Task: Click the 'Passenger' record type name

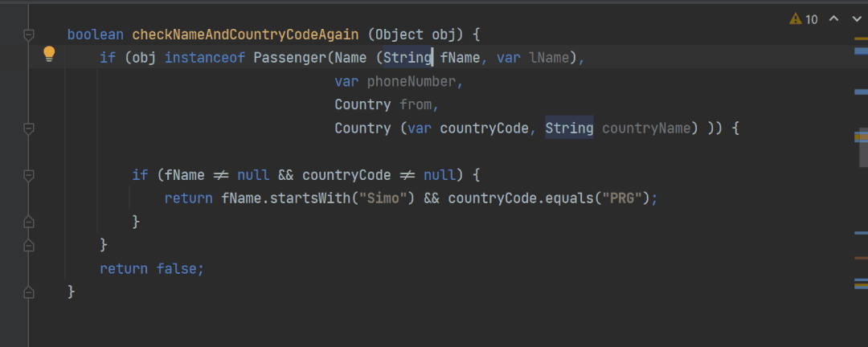Action: point(290,58)
